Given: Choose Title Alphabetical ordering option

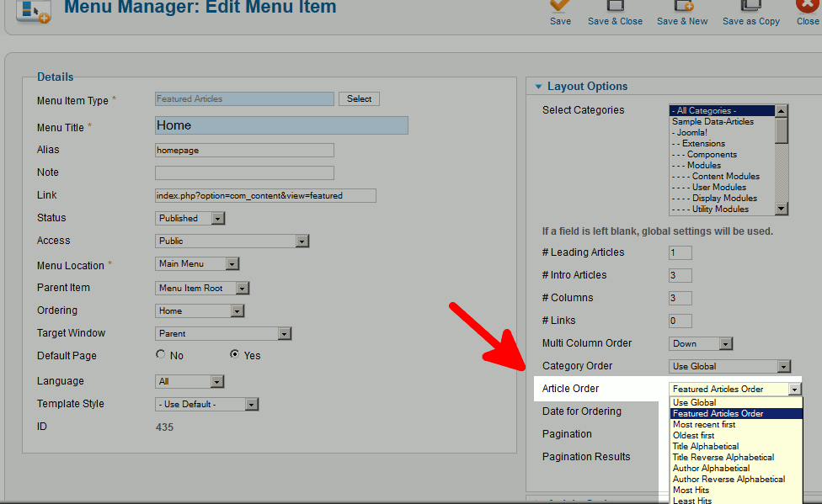Looking at the screenshot, I should click(706, 446).
